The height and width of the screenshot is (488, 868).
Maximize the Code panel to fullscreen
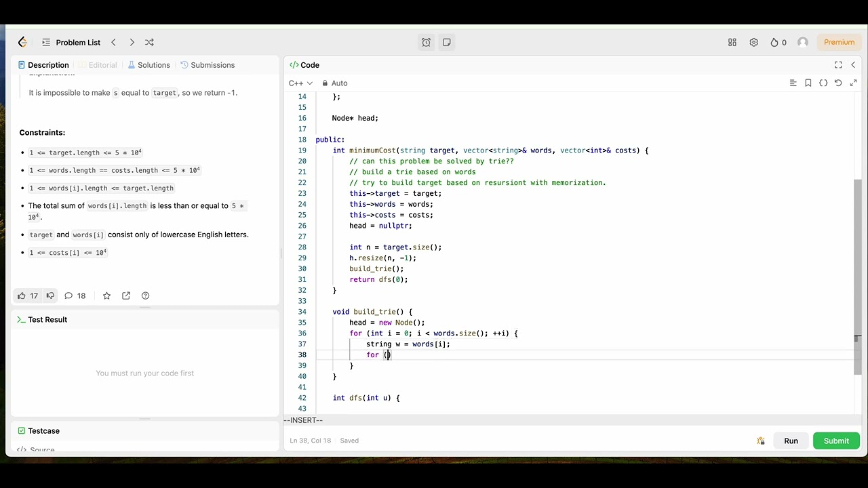[x=838, y=65]
